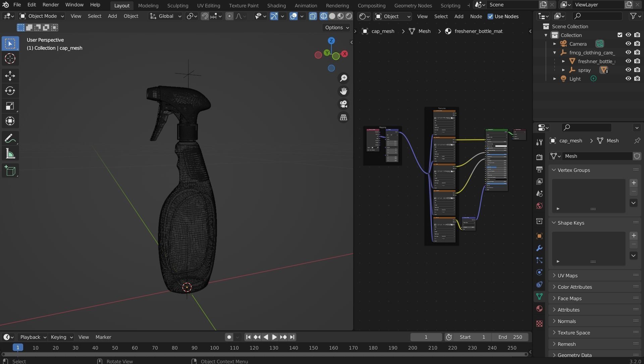Open Global transform orientation dropdown
Screen dimensions: 644x364
(165, 16)
